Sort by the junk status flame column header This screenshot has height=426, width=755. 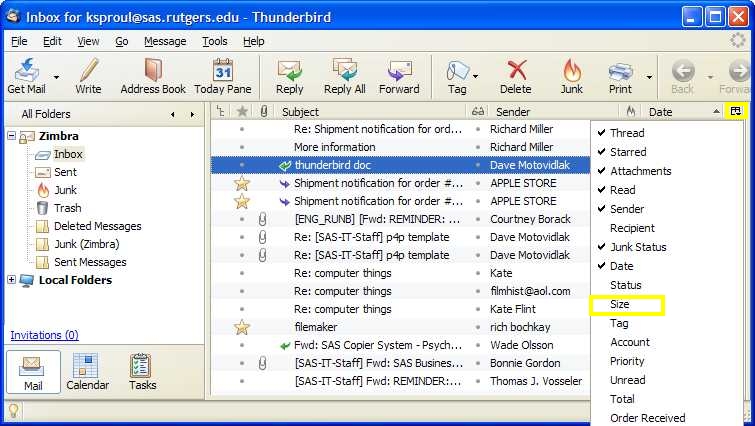pos(631,112)
